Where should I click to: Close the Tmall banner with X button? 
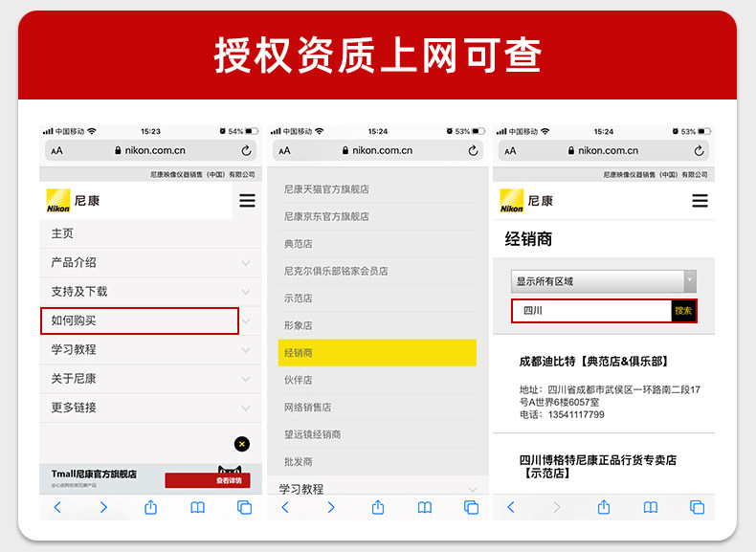coord(242,444)
